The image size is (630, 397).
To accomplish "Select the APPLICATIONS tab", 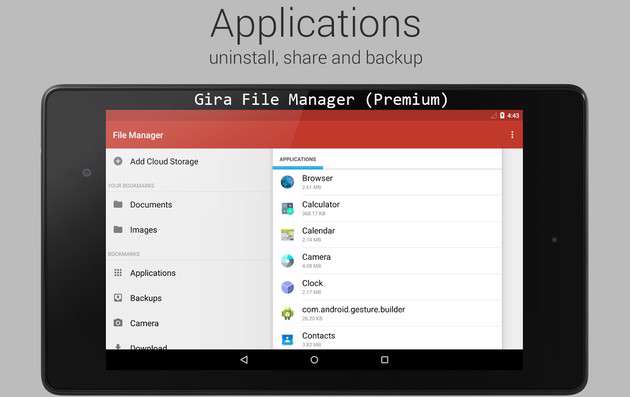I will (298, 160).
